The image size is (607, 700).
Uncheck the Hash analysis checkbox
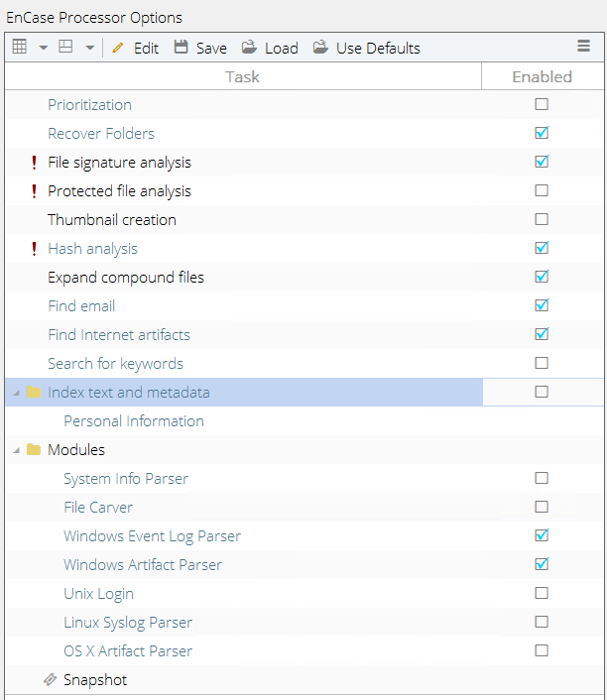(x=542, y=247)
